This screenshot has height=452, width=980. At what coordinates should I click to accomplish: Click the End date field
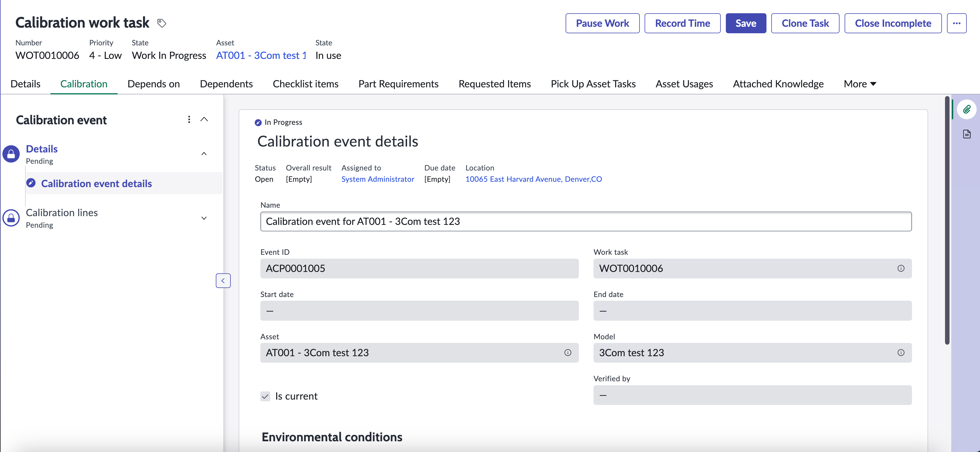pos(753,311)
